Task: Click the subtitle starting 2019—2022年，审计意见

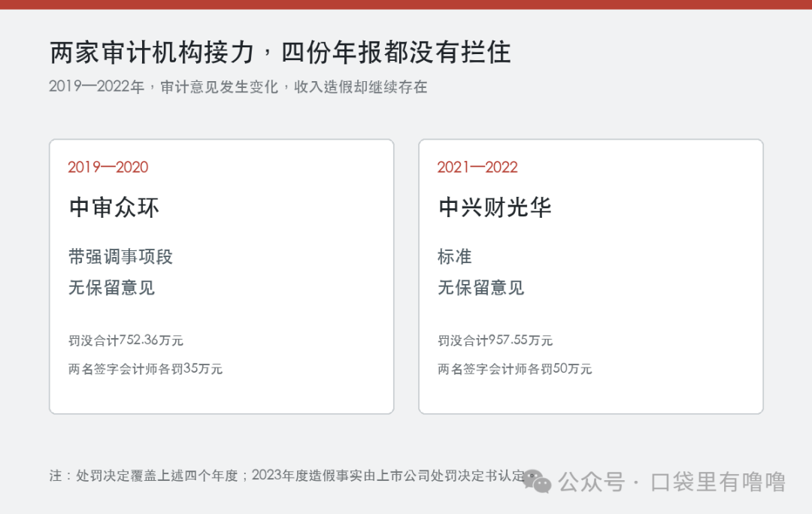Action: pos(238,86)
